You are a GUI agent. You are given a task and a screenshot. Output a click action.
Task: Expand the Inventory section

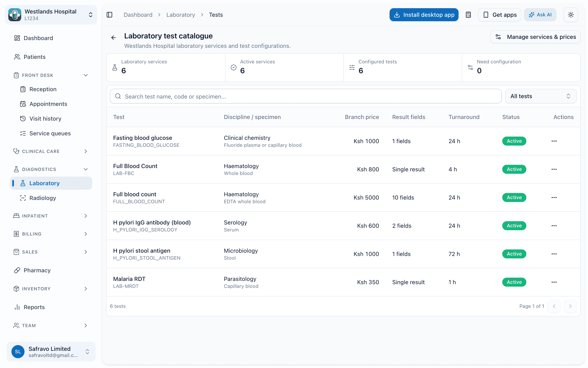[51, 289]
